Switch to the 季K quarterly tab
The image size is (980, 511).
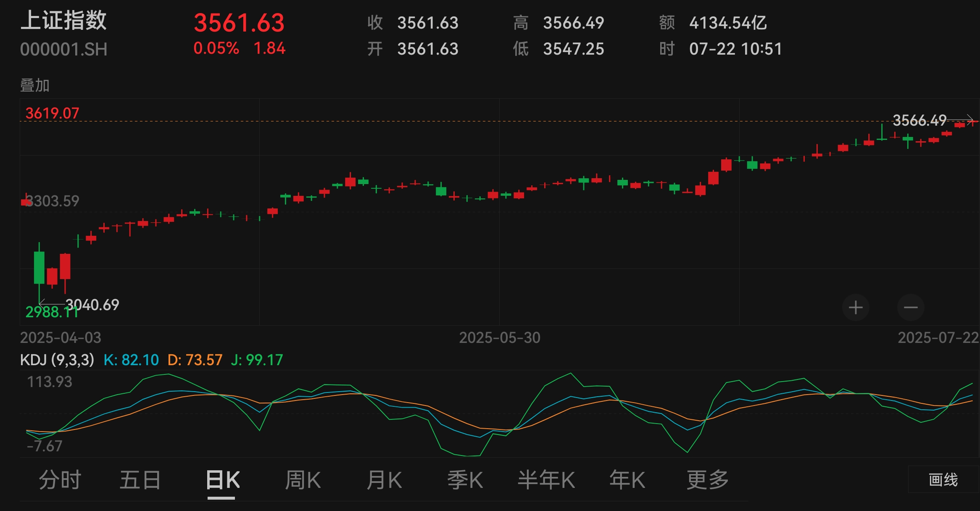[465, 480]
